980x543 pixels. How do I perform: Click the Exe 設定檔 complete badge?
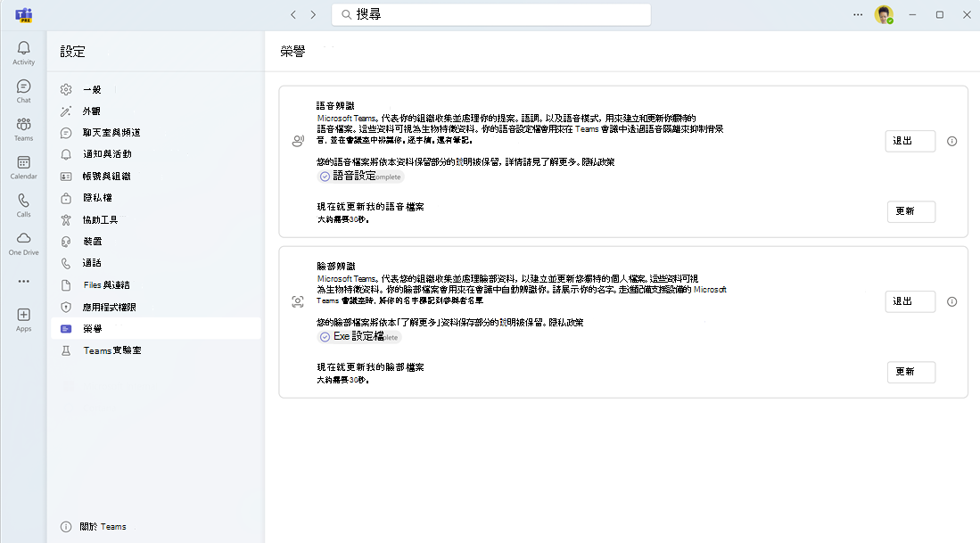point(358,337)
